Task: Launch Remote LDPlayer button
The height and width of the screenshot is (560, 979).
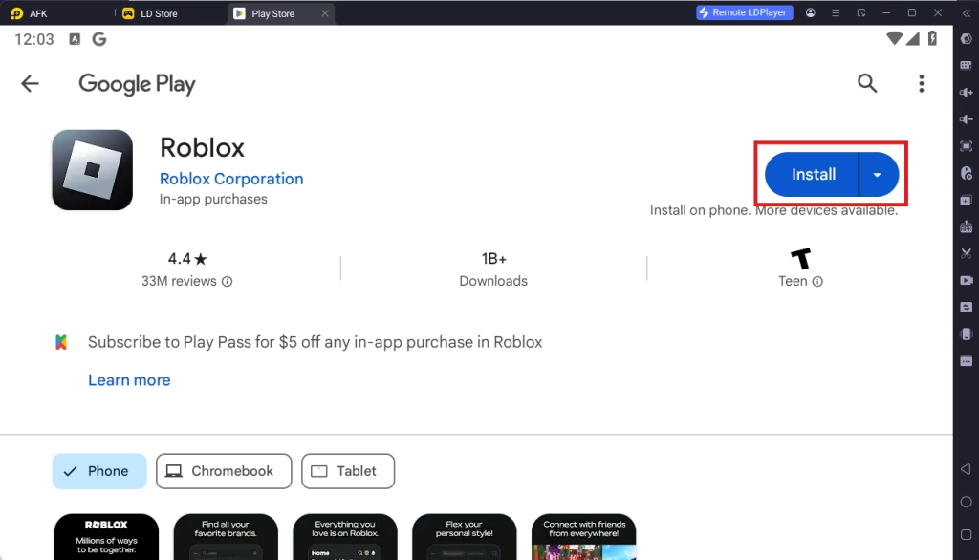Action: point(744,12)
